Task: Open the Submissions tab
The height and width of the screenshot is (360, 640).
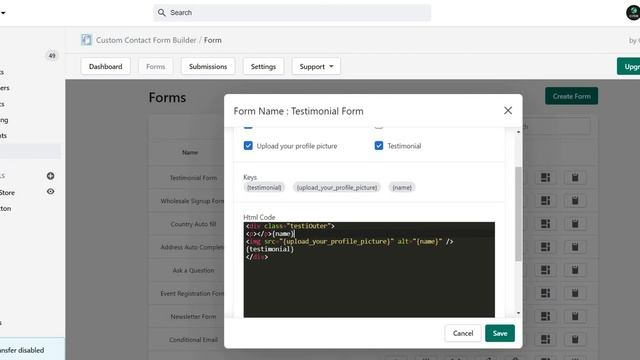Action: 208,67
